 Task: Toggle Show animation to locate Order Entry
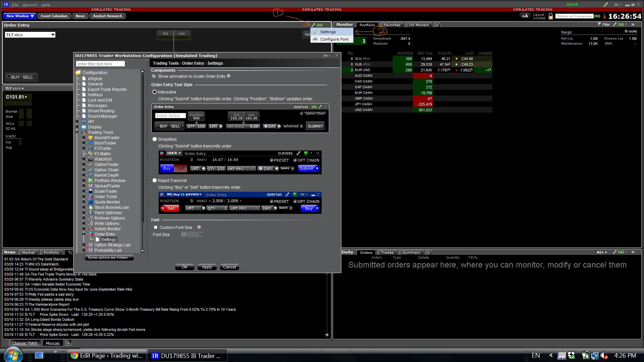pyautogui.click(x=154, y=76)
